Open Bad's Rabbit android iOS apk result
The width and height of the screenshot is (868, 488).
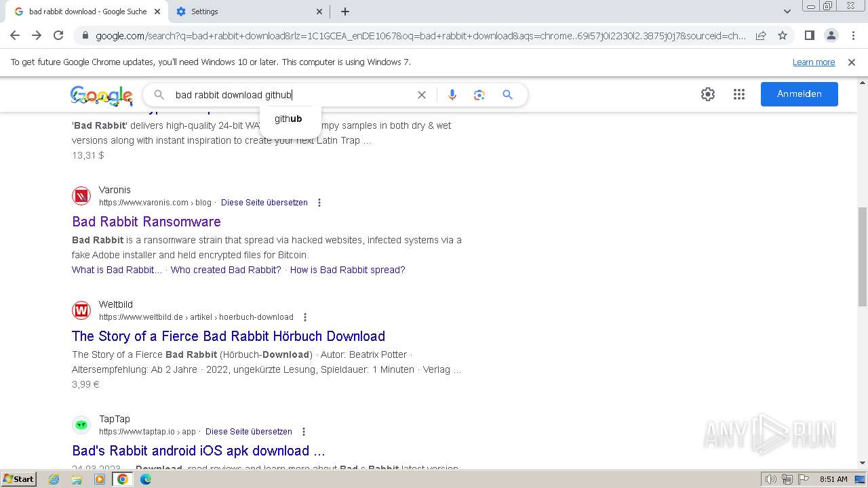coord(199,451)
